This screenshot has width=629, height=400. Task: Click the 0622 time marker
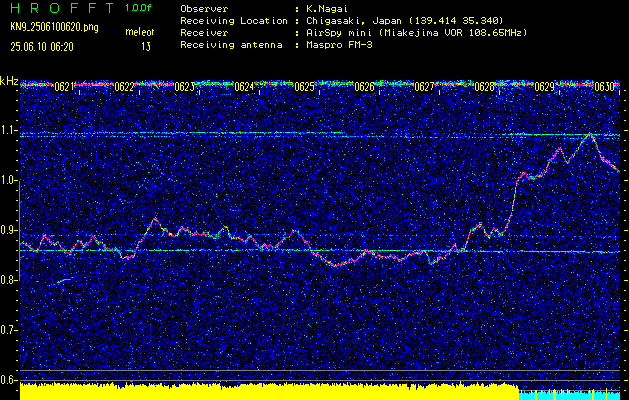point(124,87)
